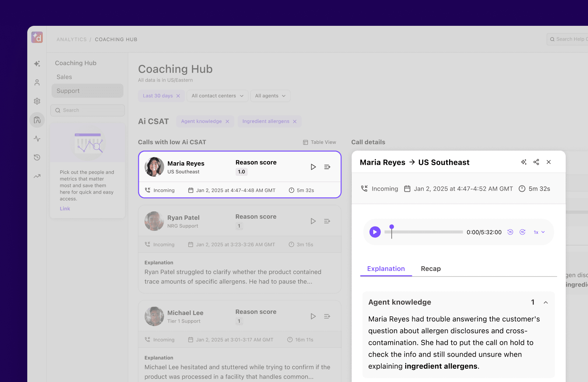The width and height of the screenshot is (588, 382).
Task: Click the AI sparkle icon in left sidebar
Action: [37, 64]
